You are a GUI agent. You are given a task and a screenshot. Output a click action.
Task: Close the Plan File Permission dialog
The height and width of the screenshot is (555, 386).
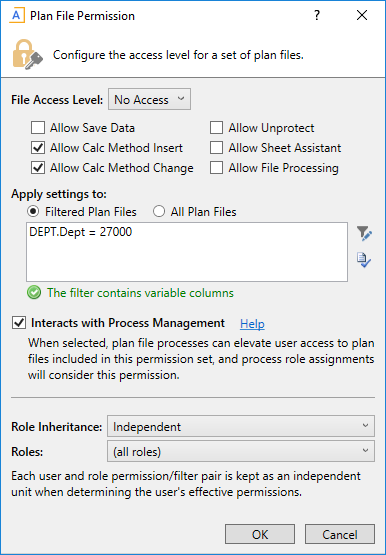coord(362,15)
